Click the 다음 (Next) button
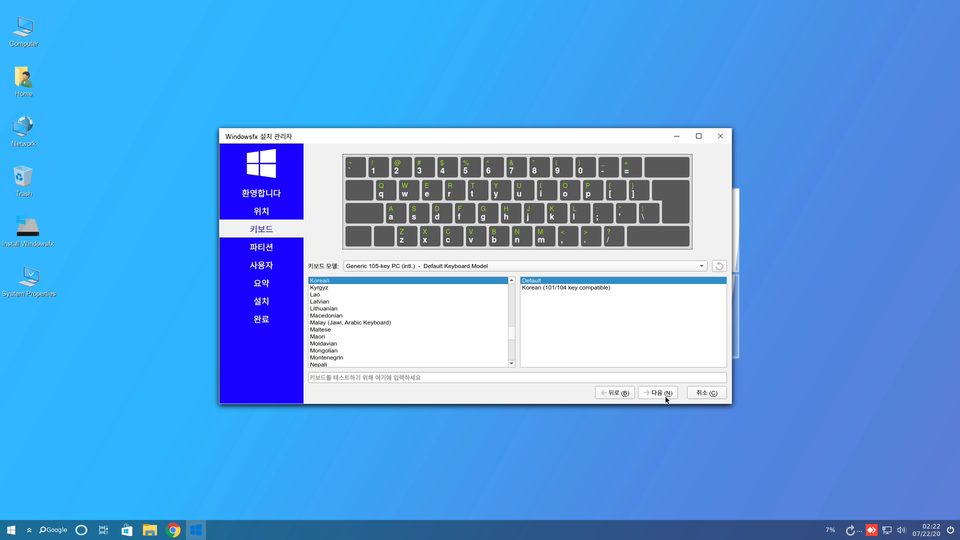 point(658,393)
